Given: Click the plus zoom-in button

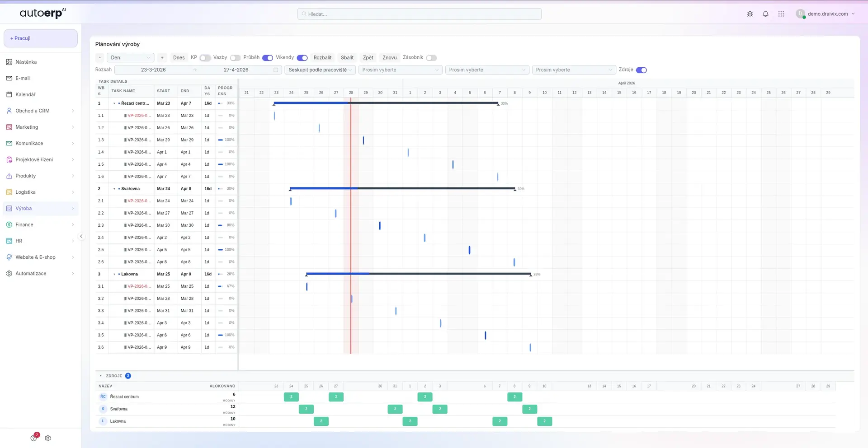Looking at the screenshot, I should pyautogui.click(x=162, y=58).
